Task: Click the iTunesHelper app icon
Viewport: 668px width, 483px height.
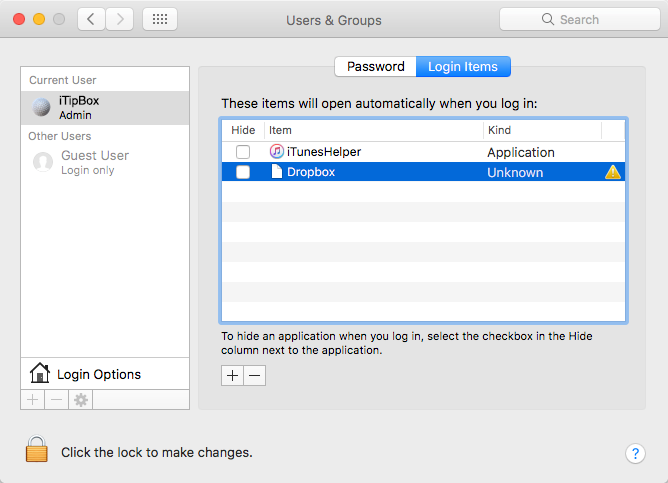Action: [277, 152]
